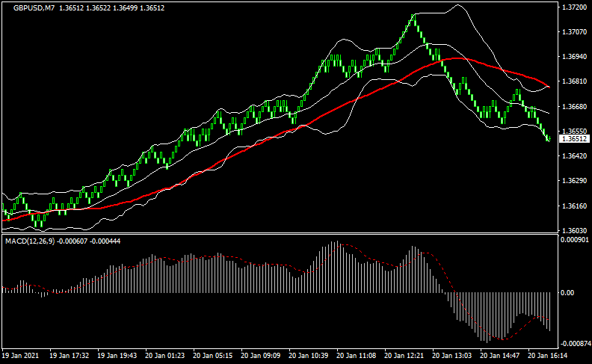Click the 20 Jan 11:08 time label
The height and width of the screenshot is (364, 592).
(356, 356)
